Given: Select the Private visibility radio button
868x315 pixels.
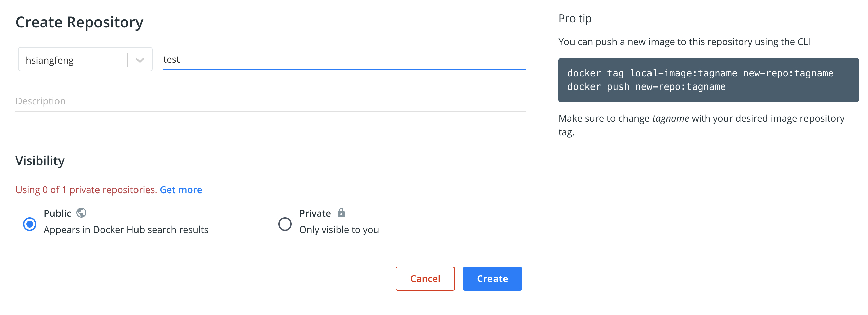Looking at the screenshot, I should tap(285, 224).
